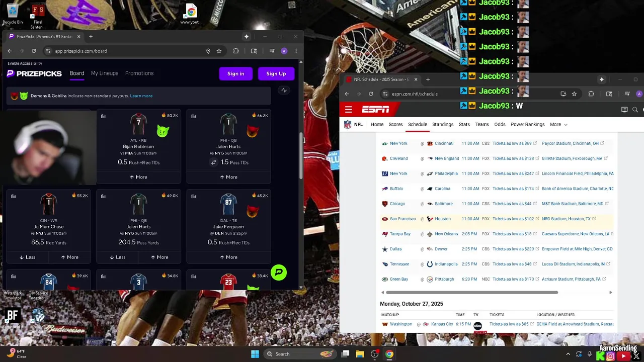644x362 pixels.
Task: Click the ESPN schedule horizontal scrollbar
Action: point(472,292)
